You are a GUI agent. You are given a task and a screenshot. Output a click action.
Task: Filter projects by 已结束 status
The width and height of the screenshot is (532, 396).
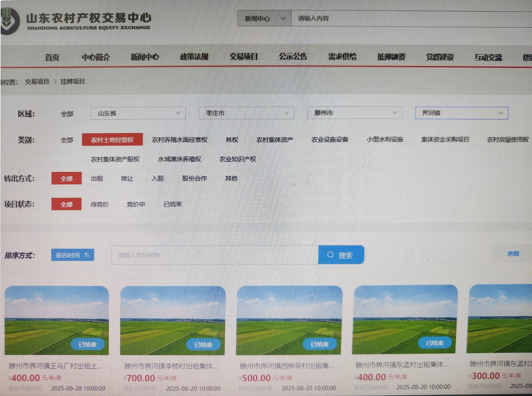(x=173, y=204)
